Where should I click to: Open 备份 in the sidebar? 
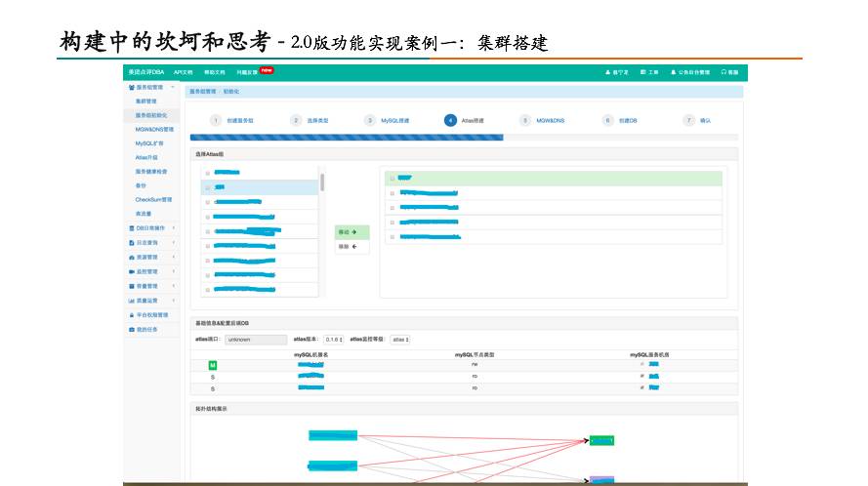[142, 186]
